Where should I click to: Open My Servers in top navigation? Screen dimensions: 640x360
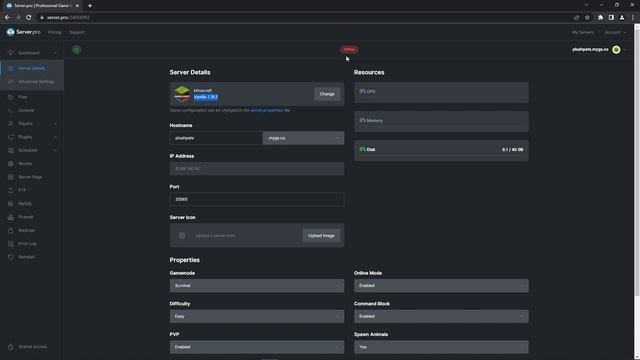coord(582,32)
